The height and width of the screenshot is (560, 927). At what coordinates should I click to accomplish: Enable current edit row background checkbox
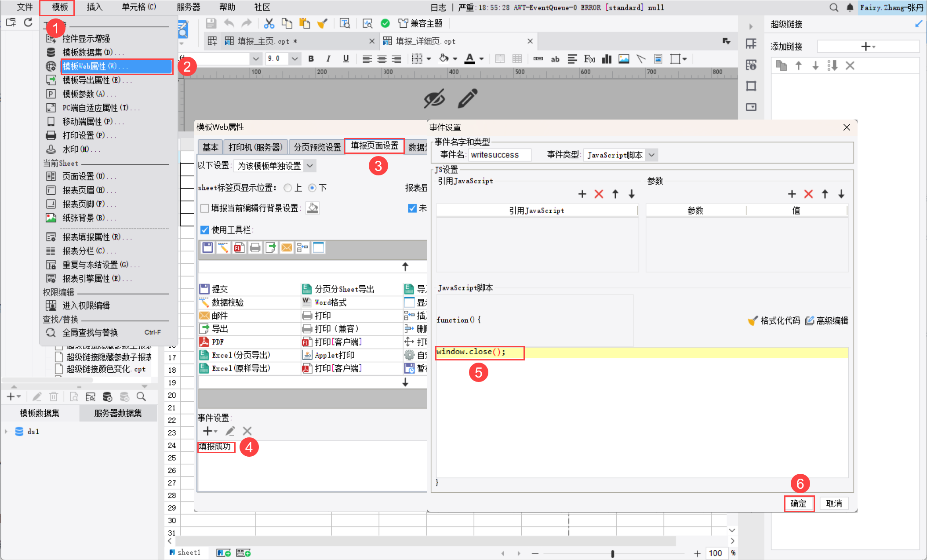[204, 208]
